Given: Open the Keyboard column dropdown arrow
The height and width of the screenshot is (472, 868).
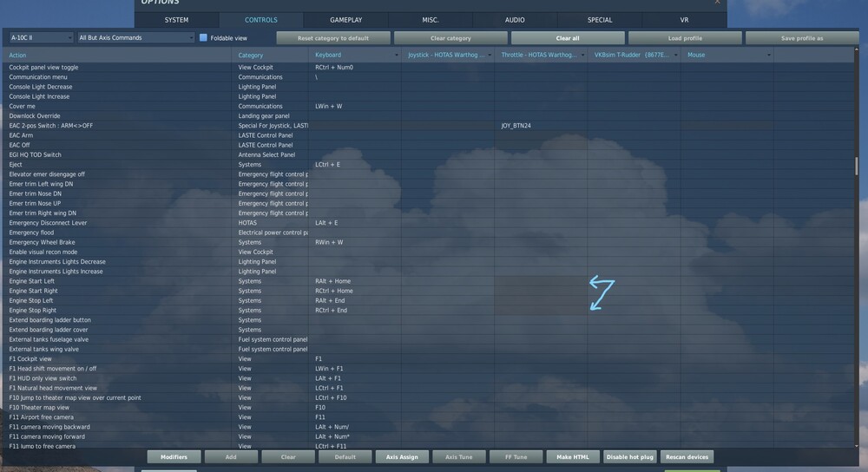Looking at the screenshot, I should pos(397,56).
